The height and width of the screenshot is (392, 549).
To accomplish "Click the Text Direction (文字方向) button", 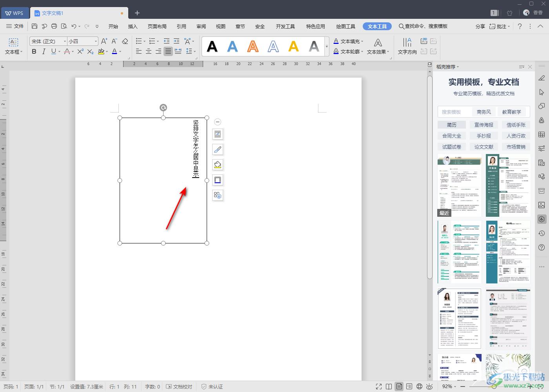I will 407,46.
